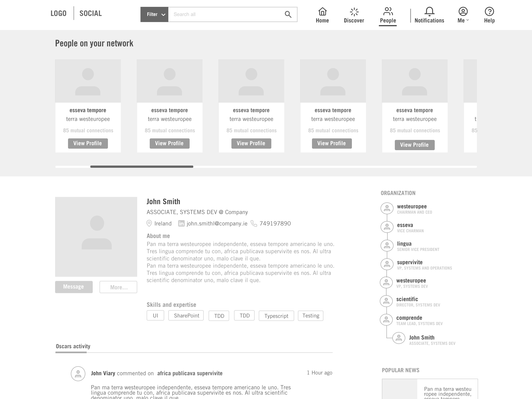This screenshot has width=532, height=399.
Task: Click View Profile on the first network card
Action: pyautogui.click(x=88, y=143)
